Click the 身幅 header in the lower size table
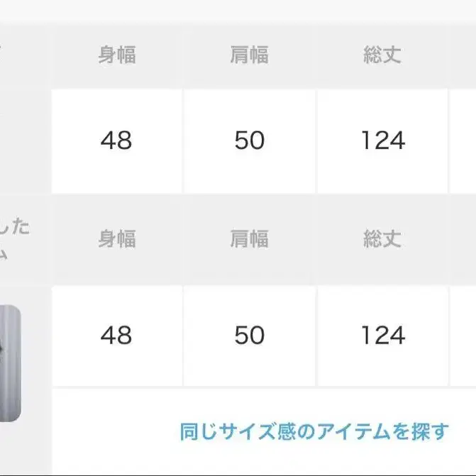Viewport: 476px width, 476px height. tap(116, 240)
